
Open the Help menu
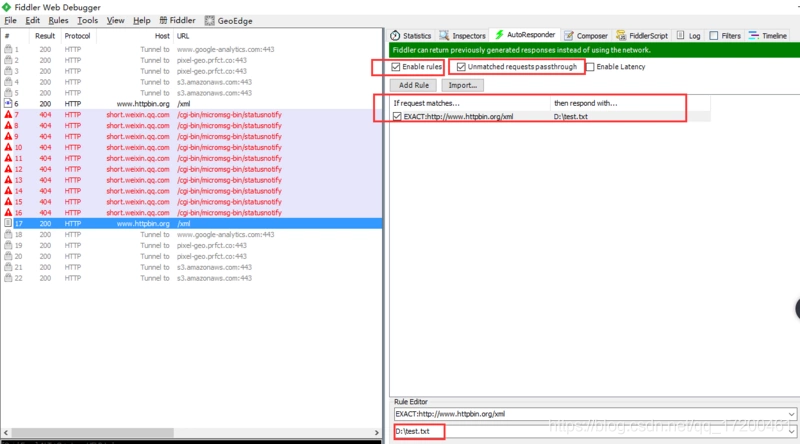[141, 20]
